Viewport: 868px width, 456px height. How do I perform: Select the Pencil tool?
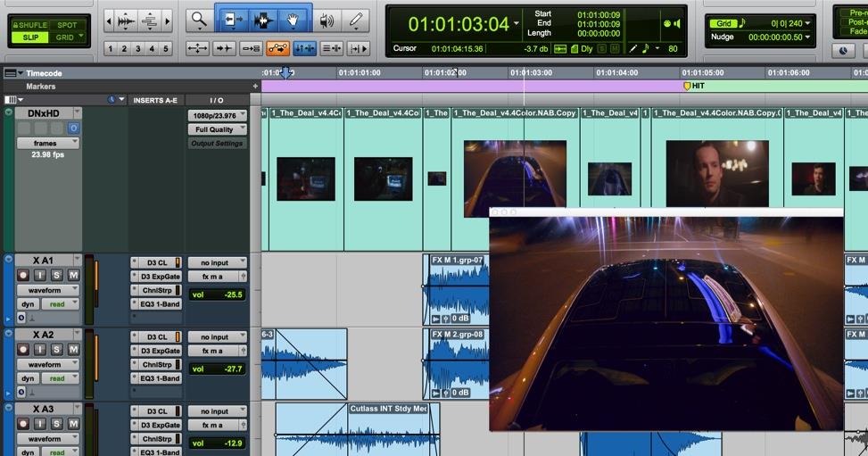356,21
